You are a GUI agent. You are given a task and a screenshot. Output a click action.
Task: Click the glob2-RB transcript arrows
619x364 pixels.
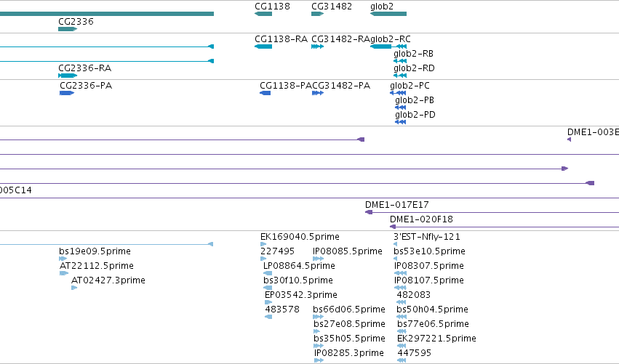[400, 61]
